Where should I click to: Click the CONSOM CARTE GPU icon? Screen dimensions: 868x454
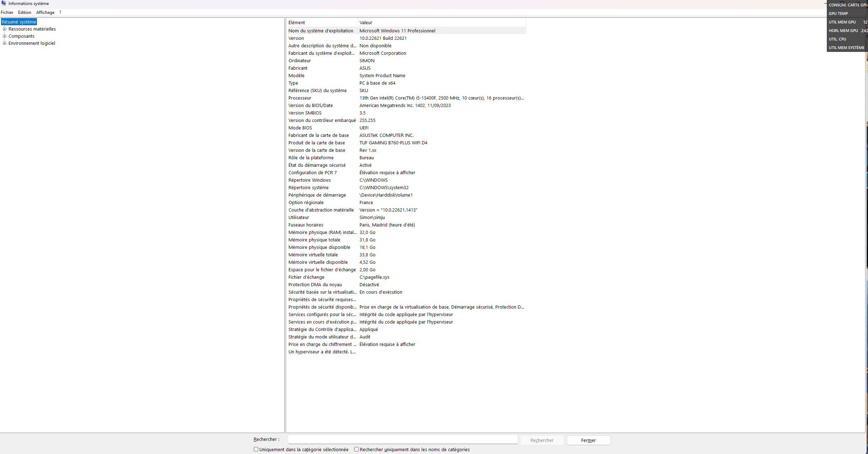[847, 5]
